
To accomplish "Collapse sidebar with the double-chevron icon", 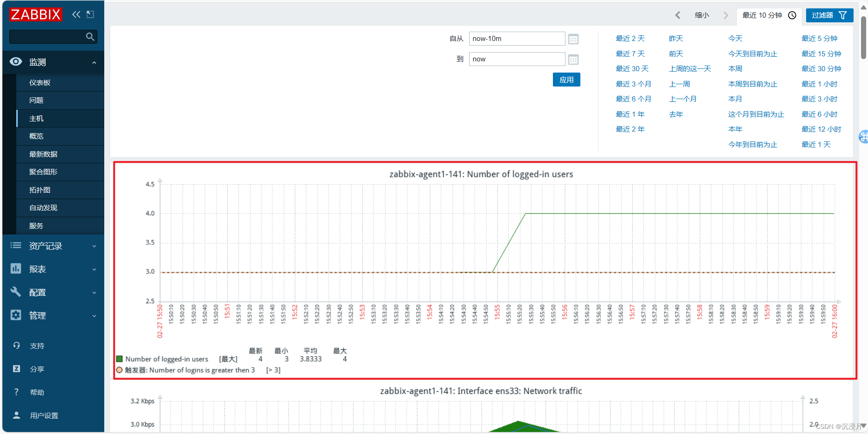I will point(76,14).
